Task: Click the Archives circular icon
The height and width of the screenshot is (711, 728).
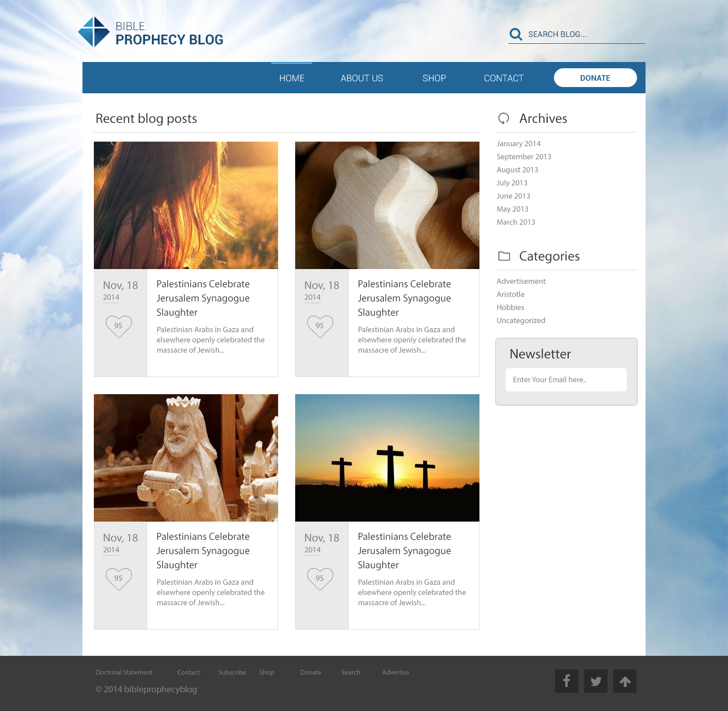Action: pyautogui.click(x=503, y=118)
